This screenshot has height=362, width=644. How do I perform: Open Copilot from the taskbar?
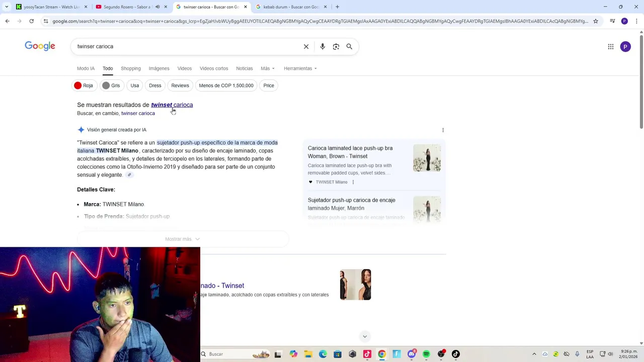point(293,354)
